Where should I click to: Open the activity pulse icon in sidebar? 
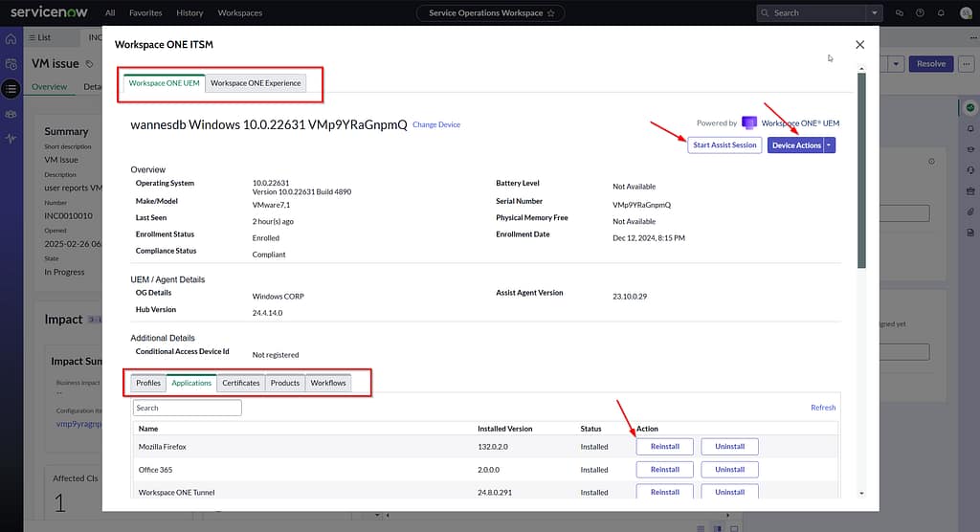[11, 138]
